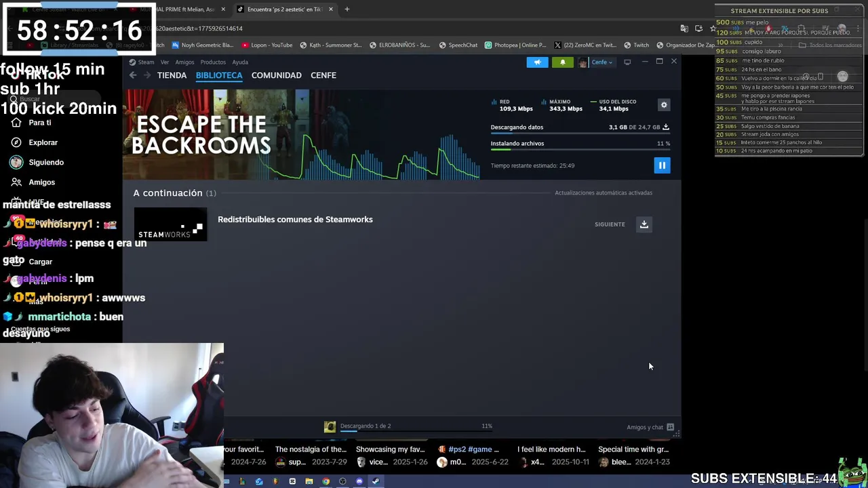
Task: Click Actualizaciones automáticas activadas text
Action: (x=604, y=193)
